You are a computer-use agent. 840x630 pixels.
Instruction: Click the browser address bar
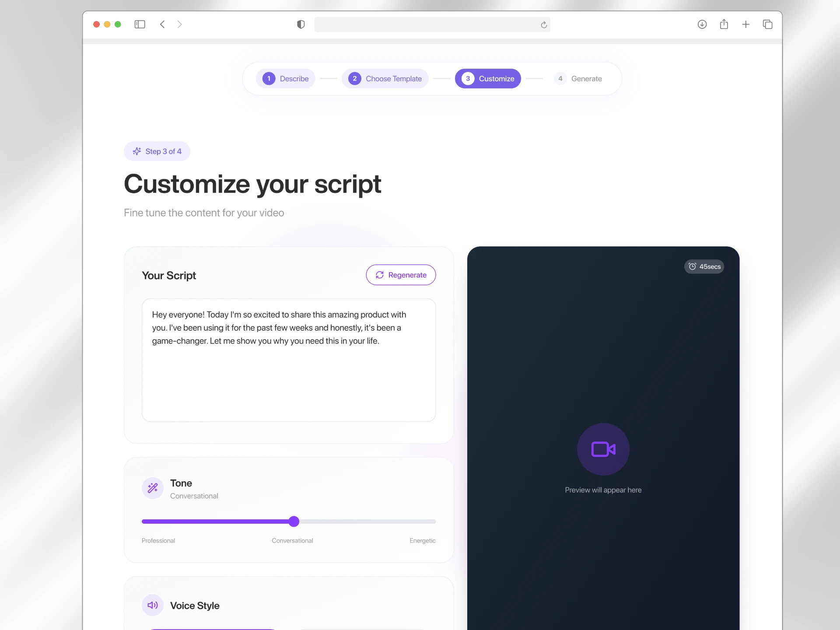click(432, 24)
